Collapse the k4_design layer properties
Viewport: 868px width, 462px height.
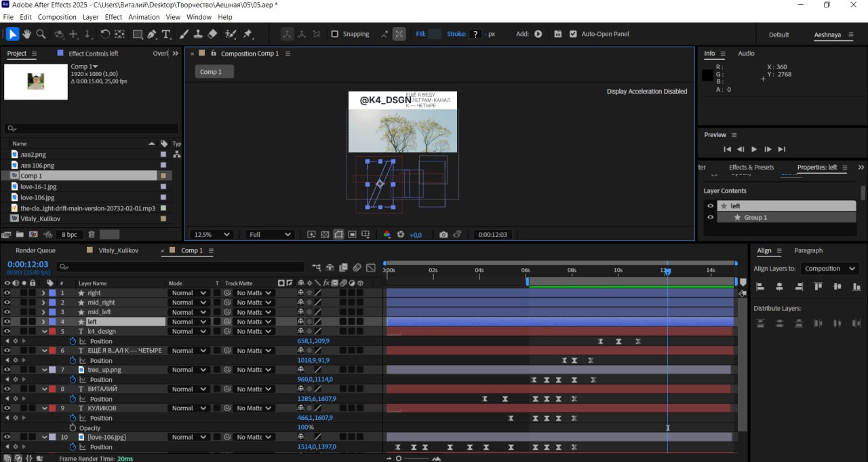click(43, 332)
